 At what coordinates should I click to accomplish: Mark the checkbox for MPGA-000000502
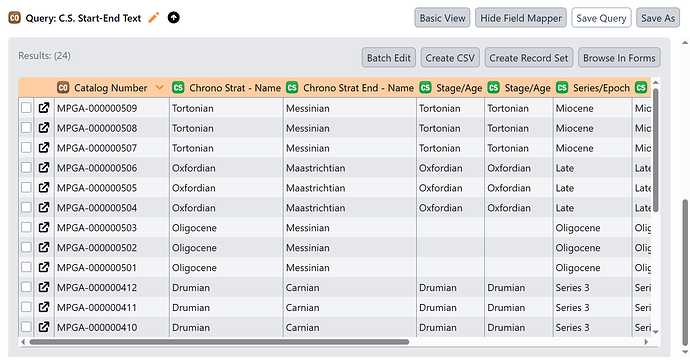26,247
